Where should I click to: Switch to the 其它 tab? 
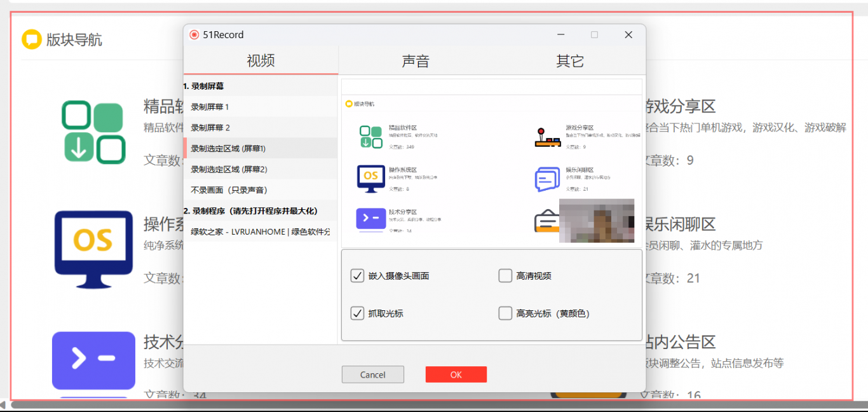click(569, 61)
